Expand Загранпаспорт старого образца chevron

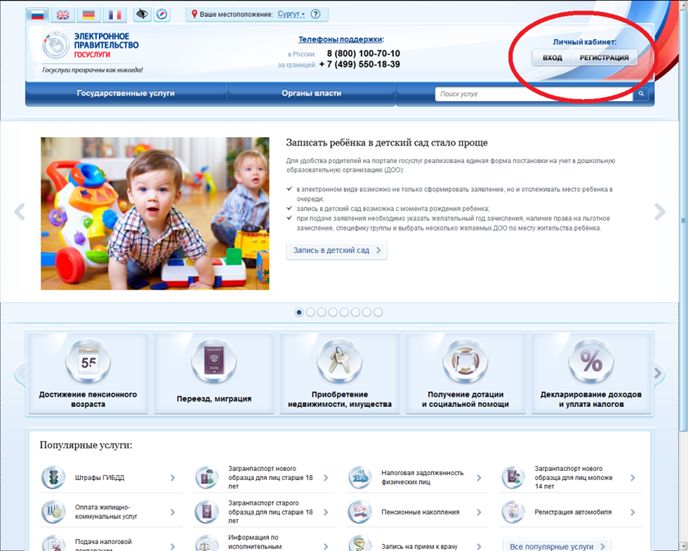coord(326,512)
